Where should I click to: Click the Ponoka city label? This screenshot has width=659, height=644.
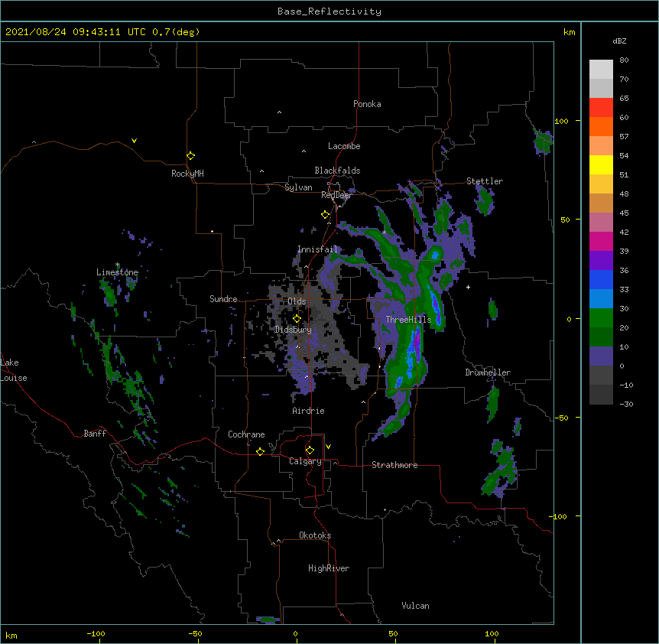[x=367, y=104]
